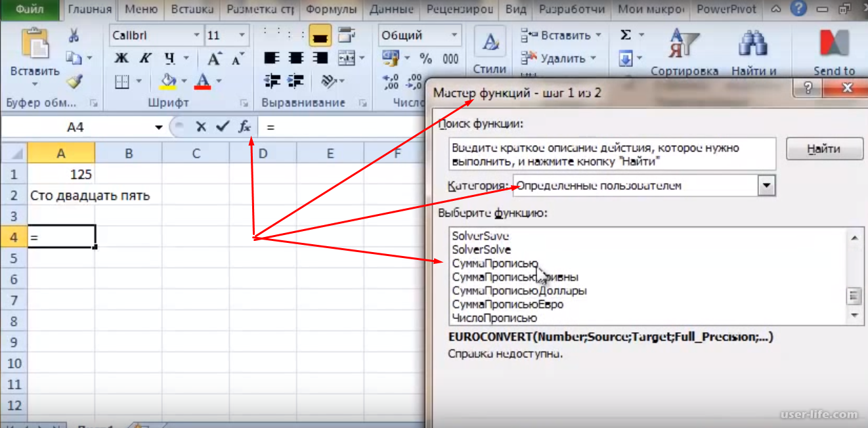Toggle the wrap text icon
Viewport: 868px width, 428px height.
click(346, 35)
